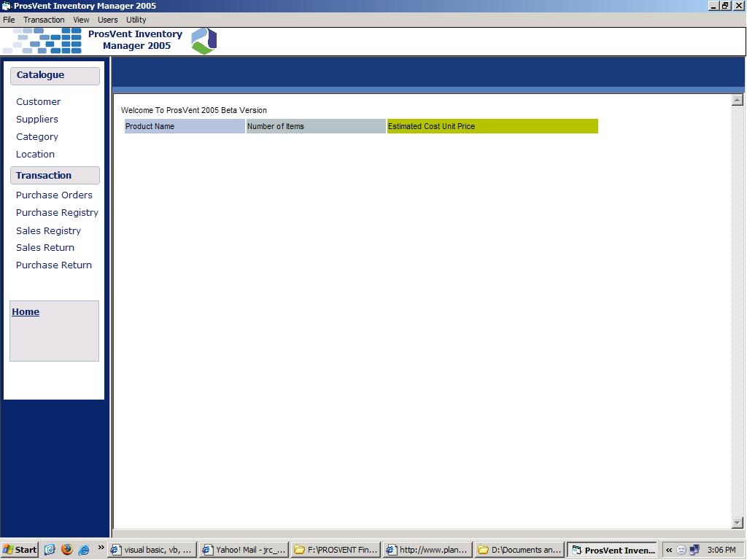Select Sales Registry in the Transaction list
Image resolution: width=747 pixels, height=560 pixels.
(48, 231)
